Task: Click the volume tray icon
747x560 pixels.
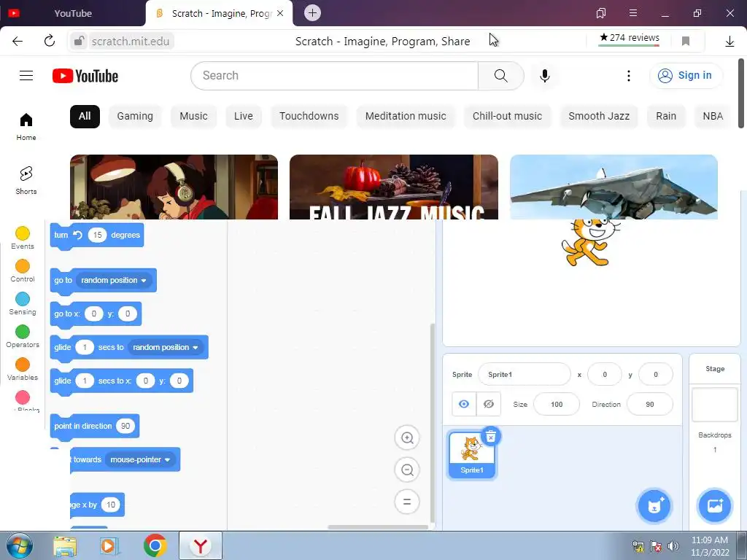Action: 673,546
